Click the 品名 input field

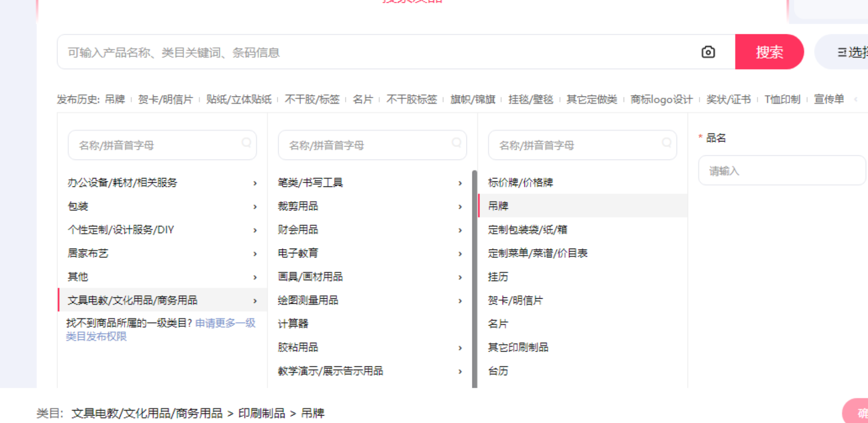[x=782, y=171]
